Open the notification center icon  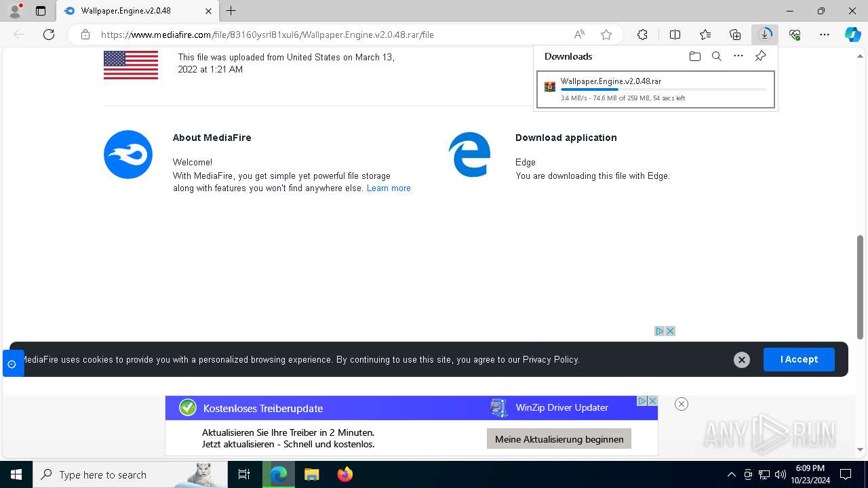[846, 474]
